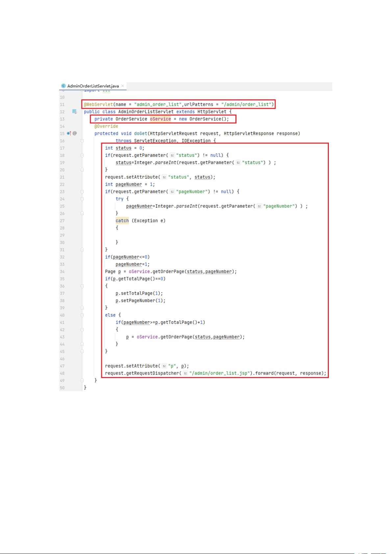
Task: Click the fold end marker at line 20
Action: pos(82,170)
